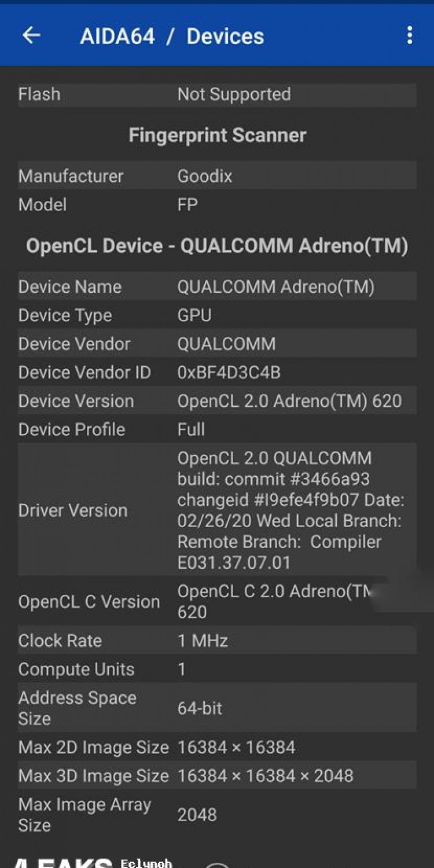Open the three-dot overflow menu

point(409,35)
